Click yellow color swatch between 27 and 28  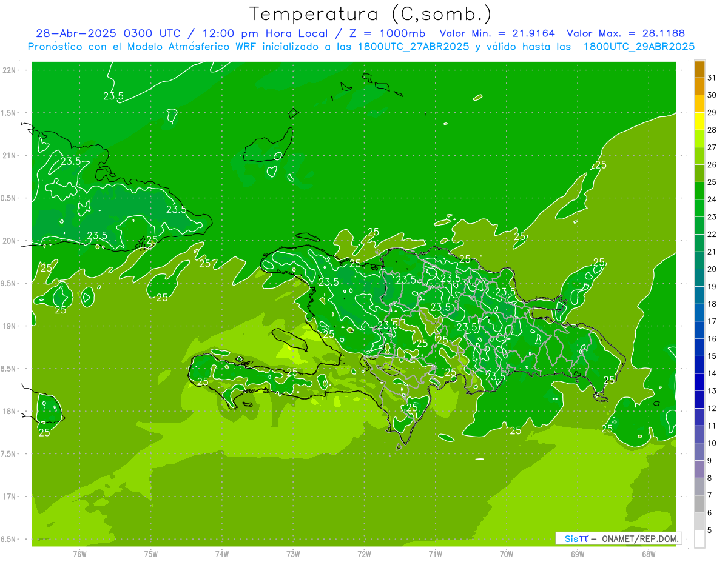click(x=699, y=139)
